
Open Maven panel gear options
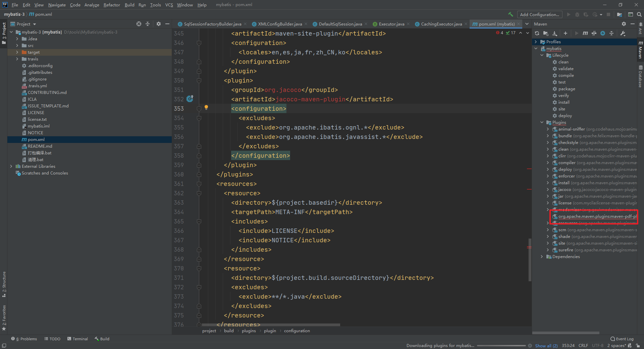[x=624, y=24]
